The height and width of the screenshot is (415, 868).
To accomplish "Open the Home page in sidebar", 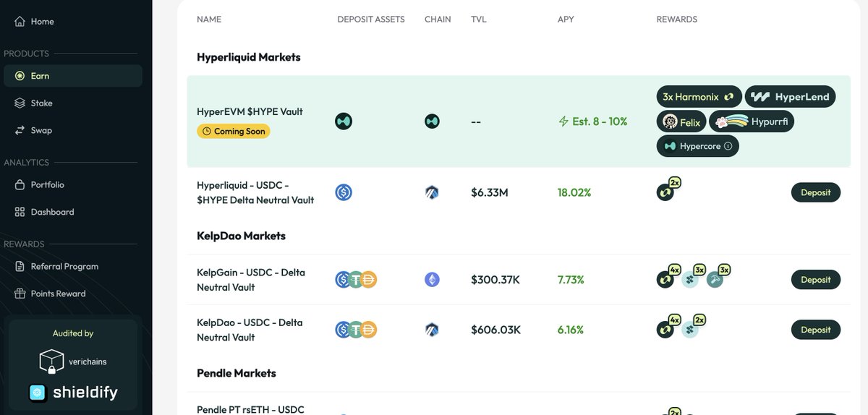I will (34, 22).
